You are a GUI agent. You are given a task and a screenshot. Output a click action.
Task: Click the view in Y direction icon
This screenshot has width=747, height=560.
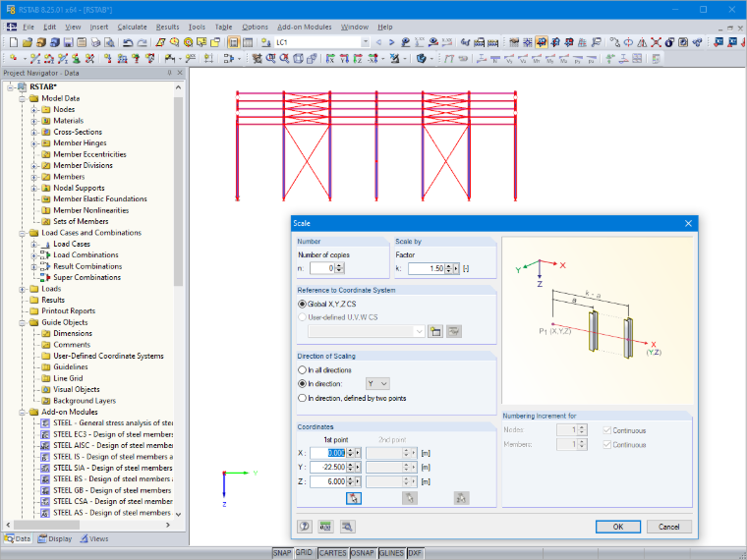(344, 59)
